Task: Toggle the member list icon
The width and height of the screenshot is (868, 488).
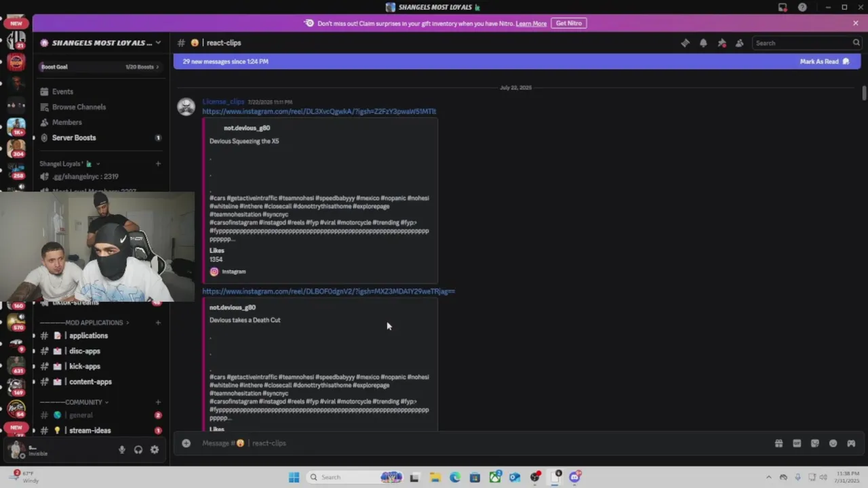Action: pyautogui.click(x=739, y=43)
